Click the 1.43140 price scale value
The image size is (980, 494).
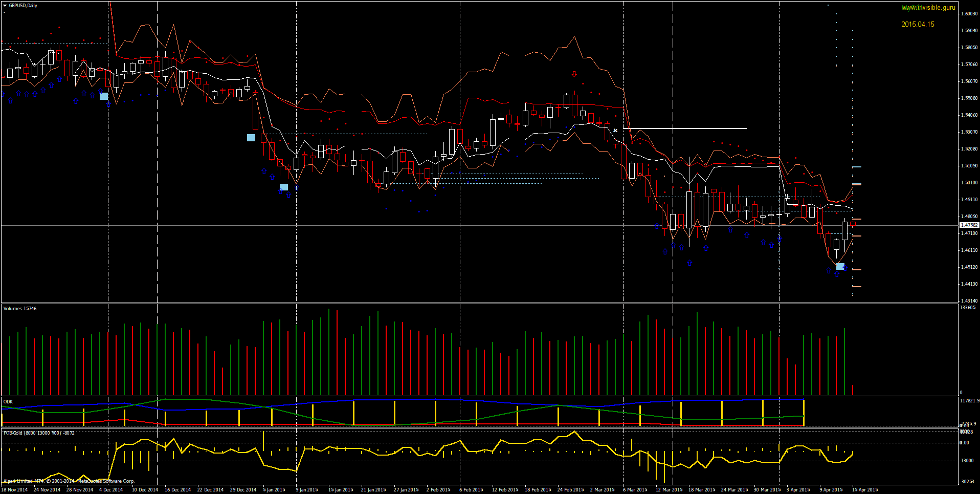coord(970,301)
